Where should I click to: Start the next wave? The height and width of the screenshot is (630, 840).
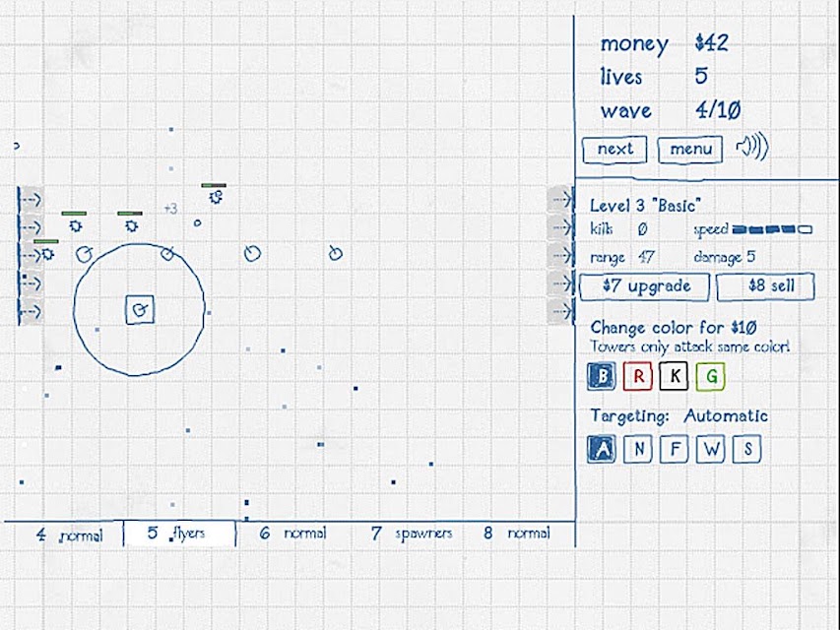(615, 149)
